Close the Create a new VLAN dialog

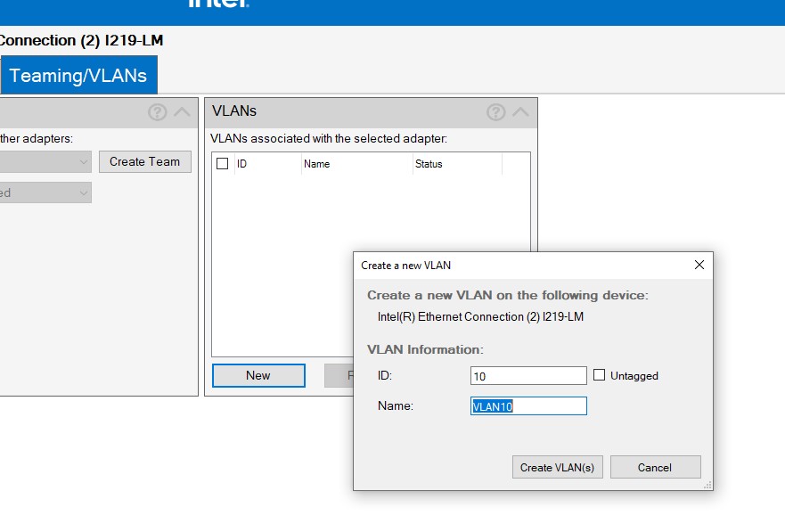(x=699, y=265)
